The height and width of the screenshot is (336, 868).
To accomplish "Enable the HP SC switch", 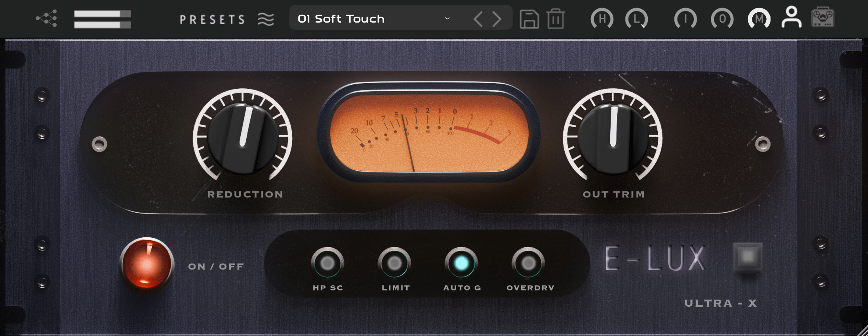I will tap(327, 263).
